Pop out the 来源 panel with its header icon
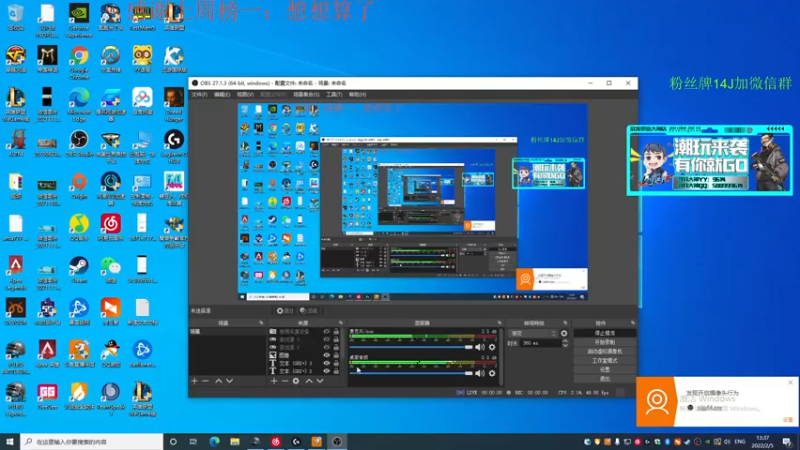 coord(341,323)
